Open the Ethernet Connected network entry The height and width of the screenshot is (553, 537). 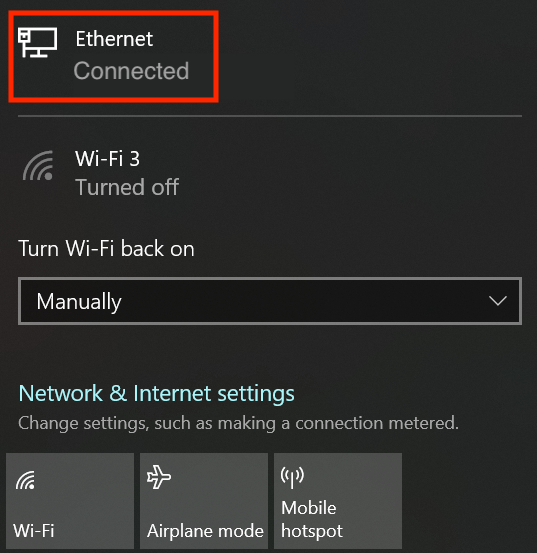coord(113,56)
